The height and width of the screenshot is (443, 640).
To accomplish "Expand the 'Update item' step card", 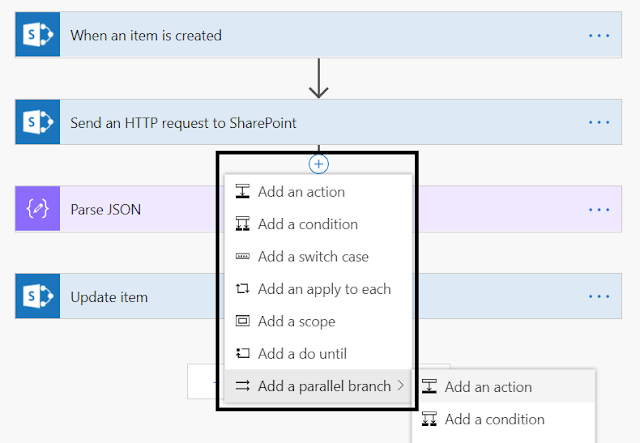I will [109, 297].
